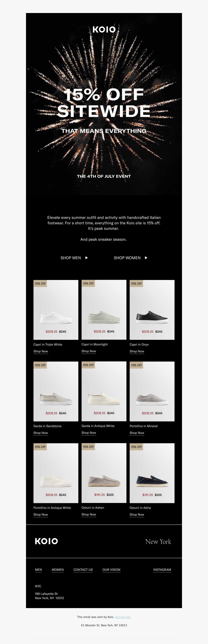Open the SHOP WOMEN link
The image size is (208, 644).
tap(127, 258)
